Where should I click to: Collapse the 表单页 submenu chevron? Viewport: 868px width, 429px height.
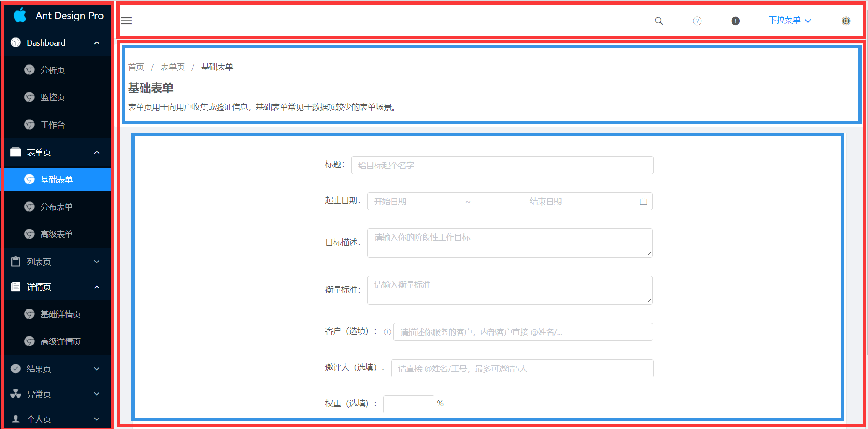click(x=97, y=152)
